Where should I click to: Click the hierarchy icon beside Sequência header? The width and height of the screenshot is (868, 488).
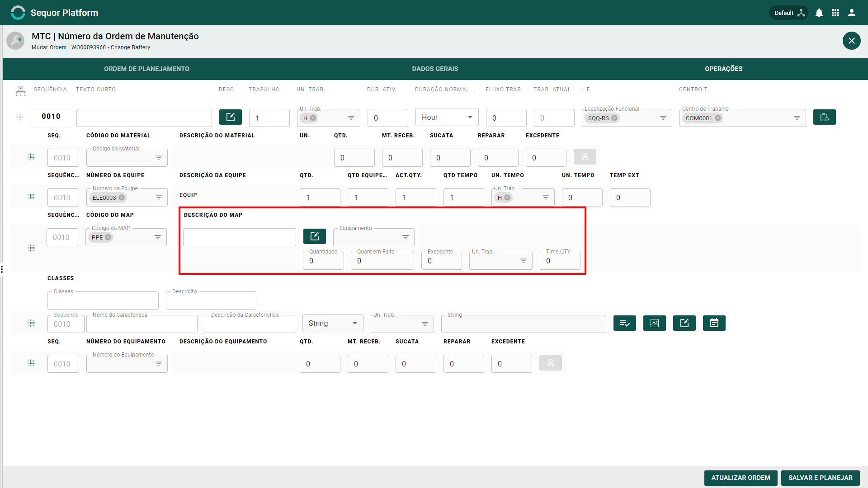pyautogui.click(x=21, y=91)
